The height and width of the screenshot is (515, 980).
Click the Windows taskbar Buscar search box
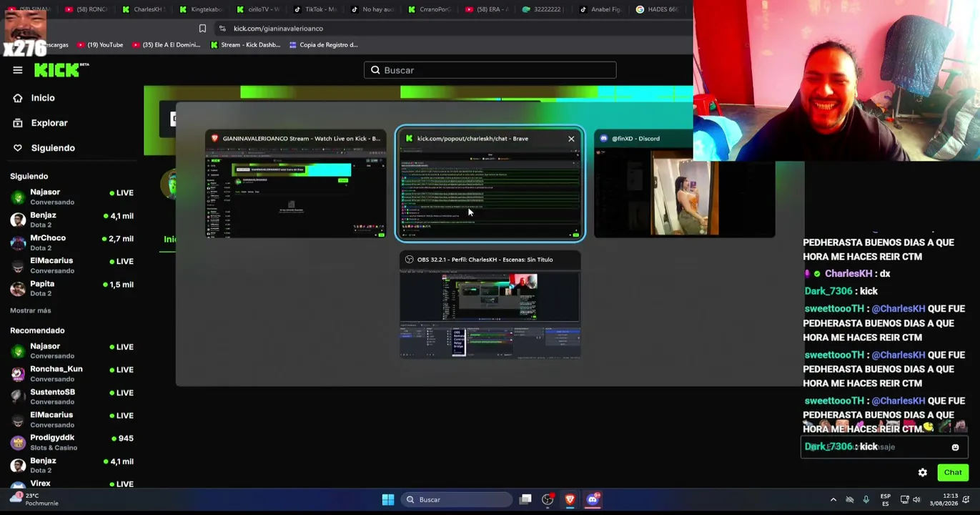pos(457,500)
